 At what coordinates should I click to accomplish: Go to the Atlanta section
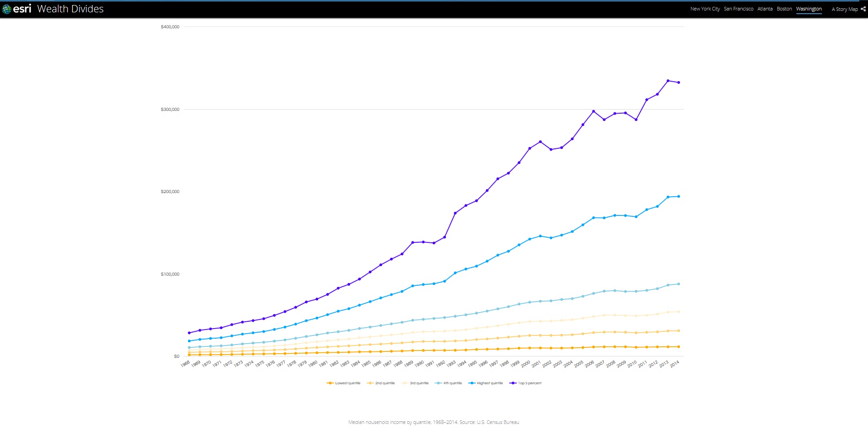point(765,9)
